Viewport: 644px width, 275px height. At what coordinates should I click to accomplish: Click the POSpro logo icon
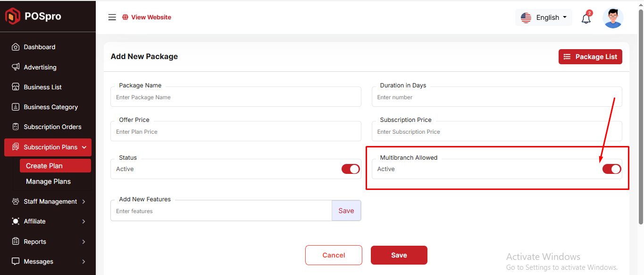pyautogui.click(x=12, y=17)
